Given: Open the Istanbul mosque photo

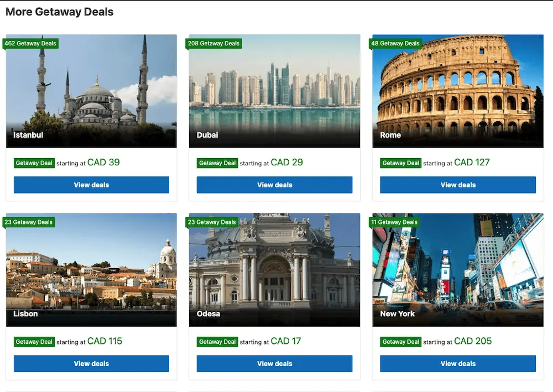Looking at the screenshot, I should point(91,91).
